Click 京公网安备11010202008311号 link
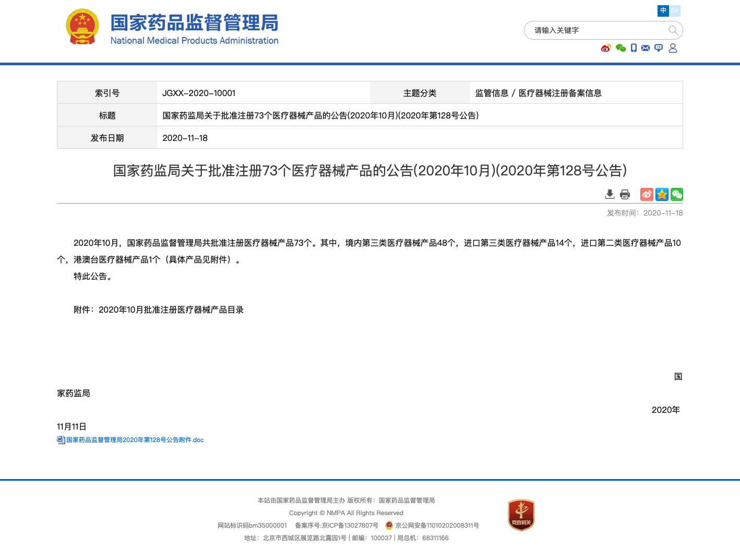The height and width of the screenshot is (560, 740). pos(437,526)
